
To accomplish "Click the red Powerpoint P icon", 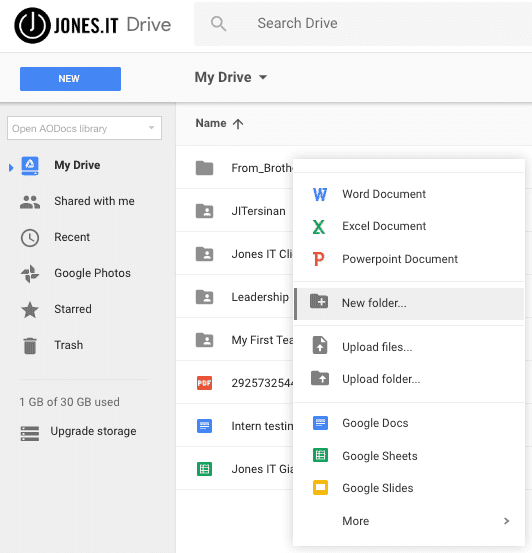I will click(318, 259).
